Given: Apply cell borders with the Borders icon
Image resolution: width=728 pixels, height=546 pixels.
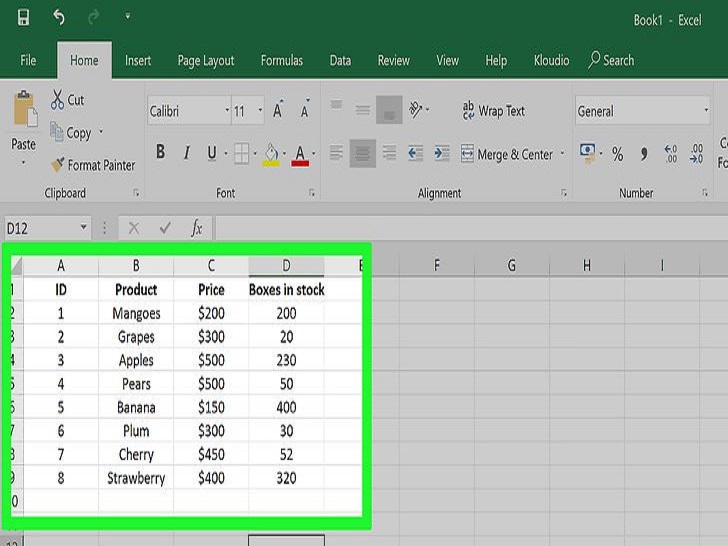Looking at the screenshot, I should click(241, 153).
